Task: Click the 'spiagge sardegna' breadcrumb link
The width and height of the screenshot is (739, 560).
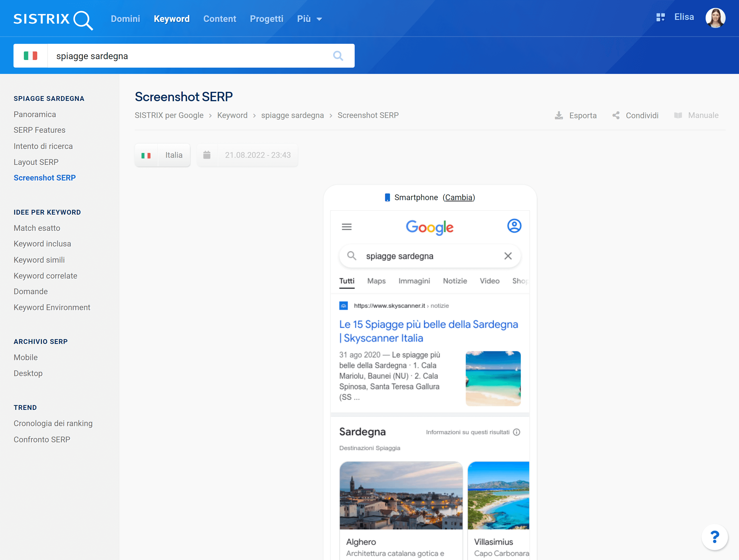Action: tap(292, 116)
